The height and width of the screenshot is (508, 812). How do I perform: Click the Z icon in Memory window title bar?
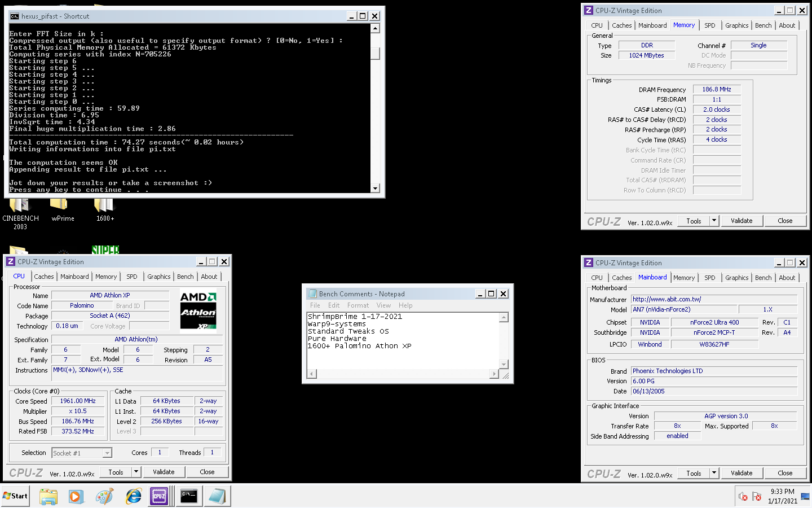coord(589,10)
